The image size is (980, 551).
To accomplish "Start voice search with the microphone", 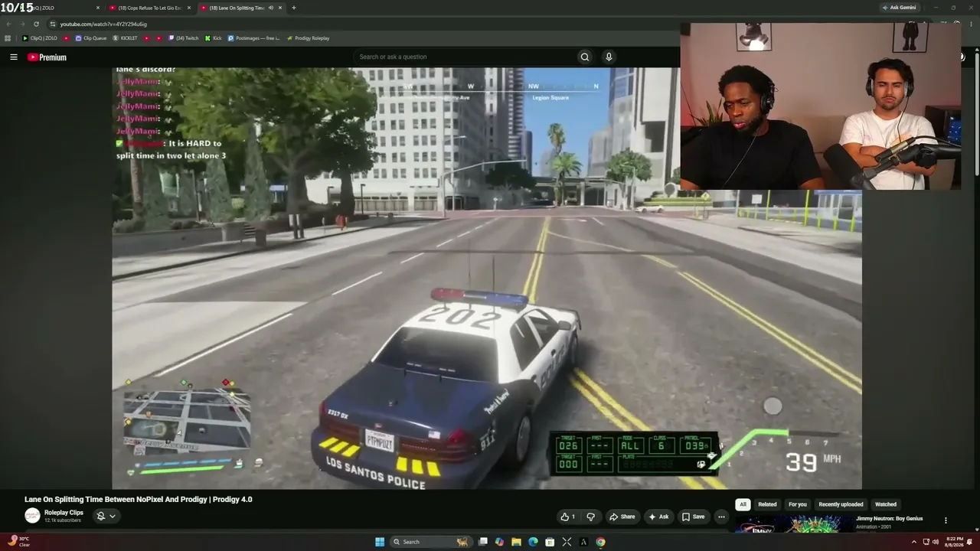I will tap(609, 57).
